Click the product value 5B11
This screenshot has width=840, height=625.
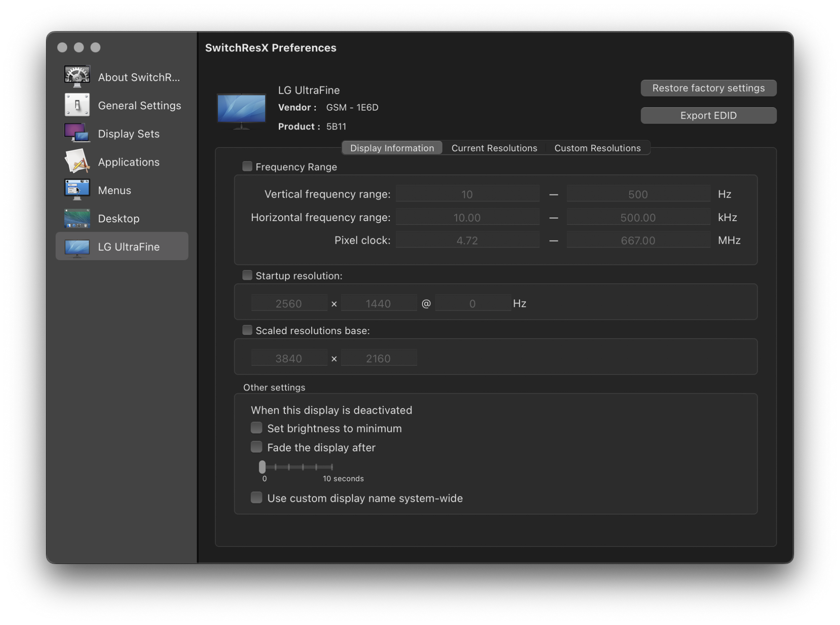click(336, 126)
